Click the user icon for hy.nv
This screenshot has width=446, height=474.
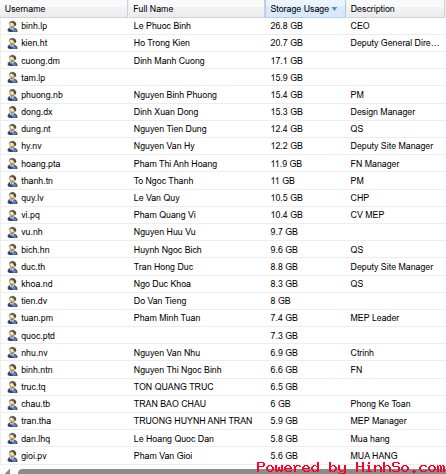(12, 146)
